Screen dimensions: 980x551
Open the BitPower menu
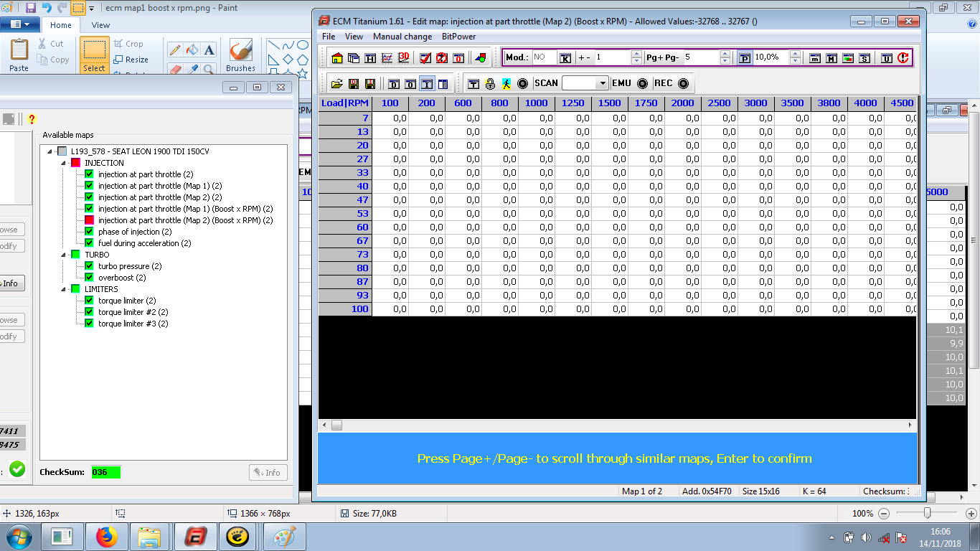pyautogui.click(x=458, y=37)
